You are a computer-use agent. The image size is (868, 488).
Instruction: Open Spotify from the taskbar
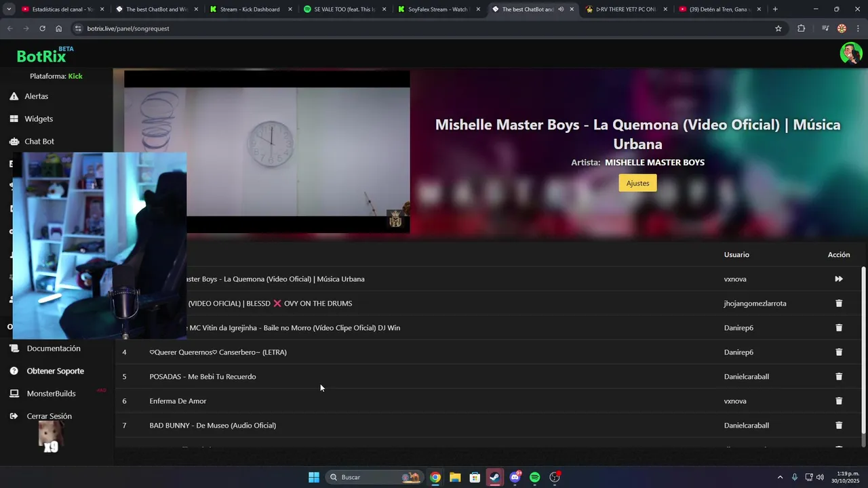(x=535, y=477)
